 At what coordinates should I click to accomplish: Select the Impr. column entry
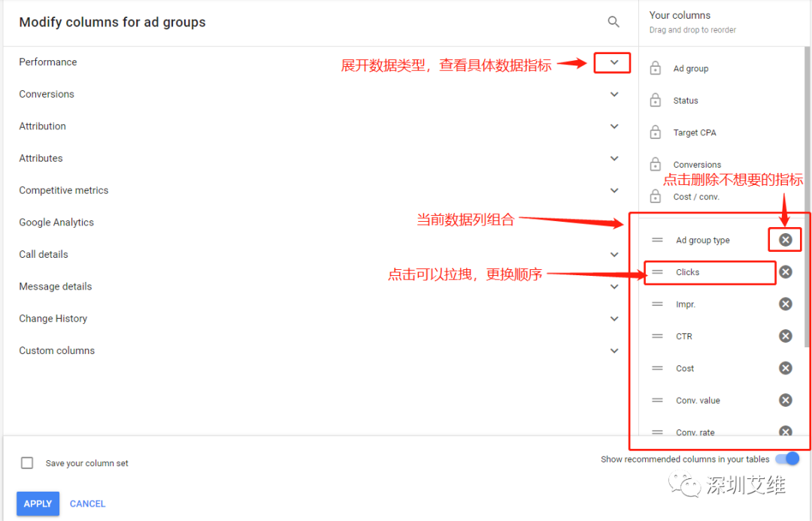point(685,304)
